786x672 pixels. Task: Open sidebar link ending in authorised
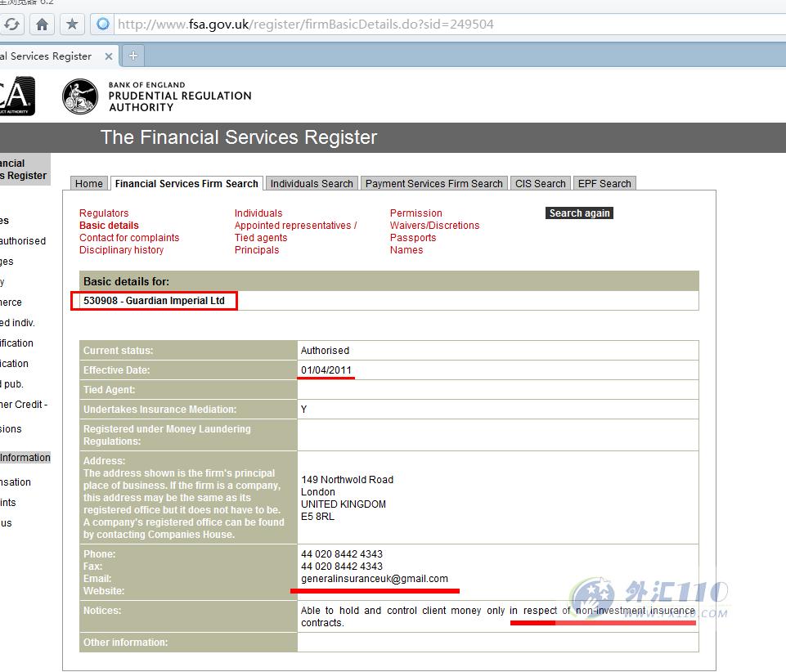point(23,241)
